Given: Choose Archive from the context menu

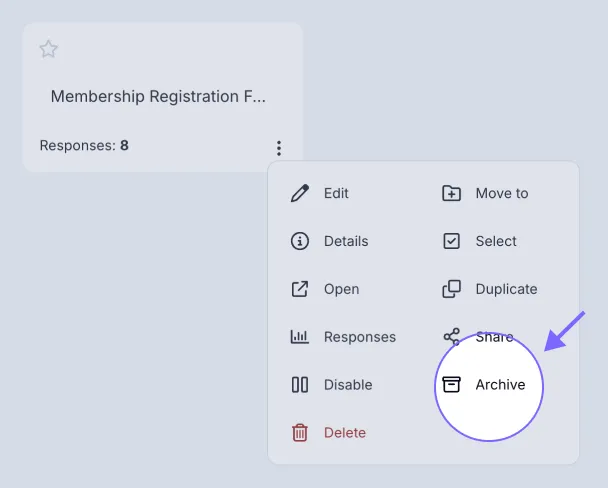Looking at the screenshot, I should [x=500, y=385].
